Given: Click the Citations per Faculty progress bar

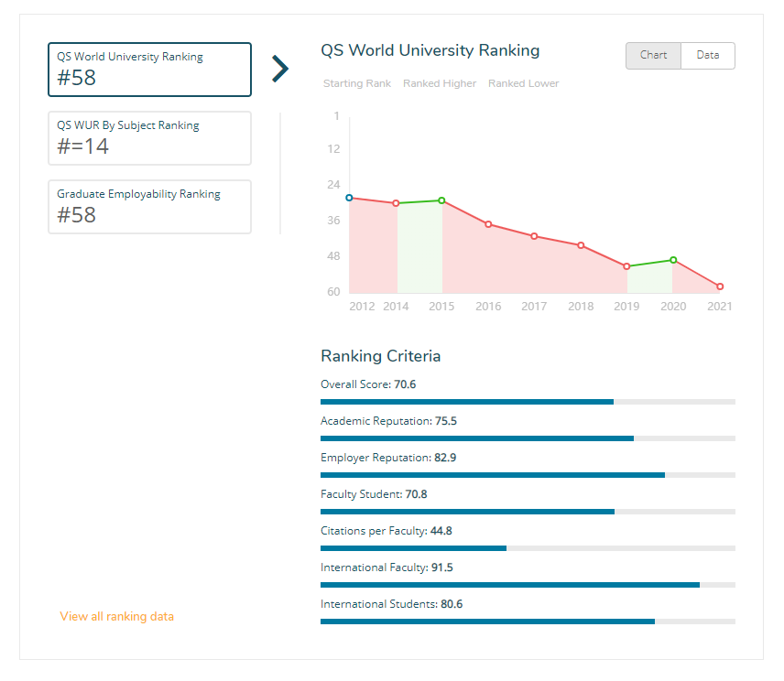Looking at the screenshot, I should 528,548.
